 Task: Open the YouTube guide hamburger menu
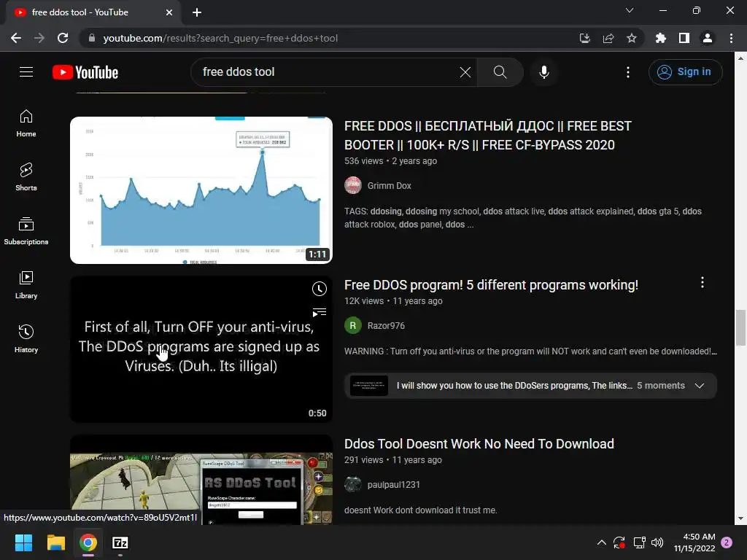coord(26,72)
